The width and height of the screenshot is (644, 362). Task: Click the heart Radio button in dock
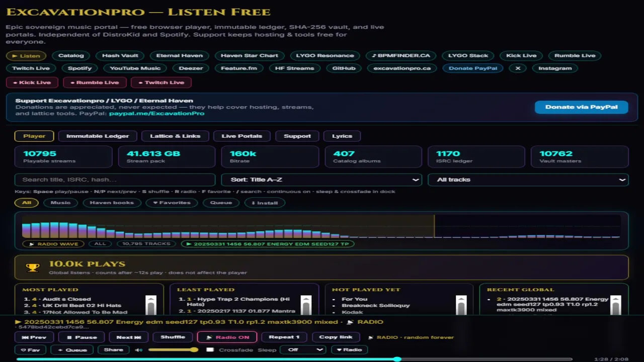pyautogui.click(x=349, y=350)
